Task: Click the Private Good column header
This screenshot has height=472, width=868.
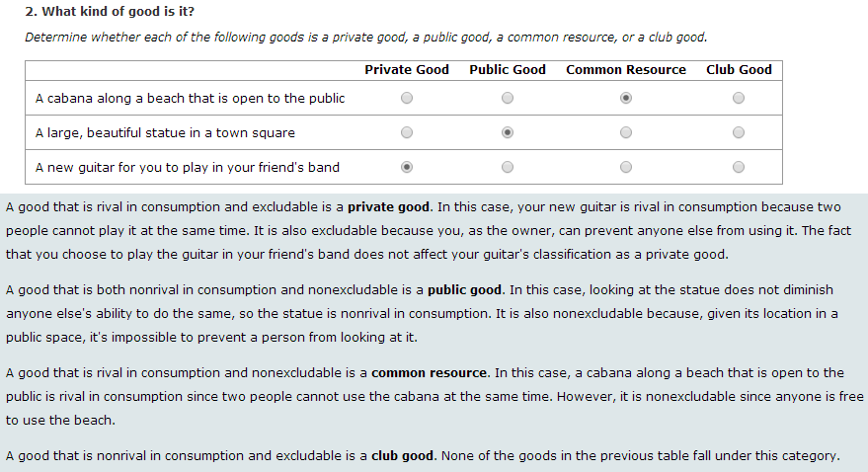Action: point(407,69)
